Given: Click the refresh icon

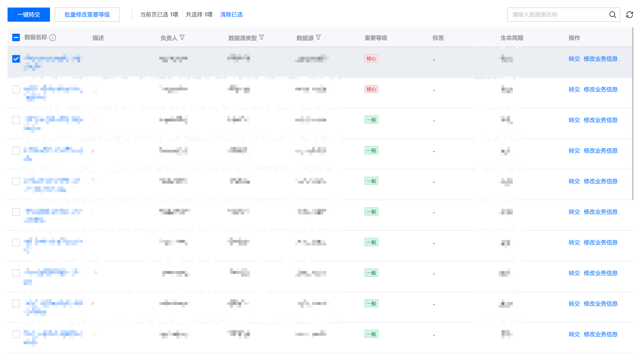Looking at the screenshot, I should [x=629, y=15].
